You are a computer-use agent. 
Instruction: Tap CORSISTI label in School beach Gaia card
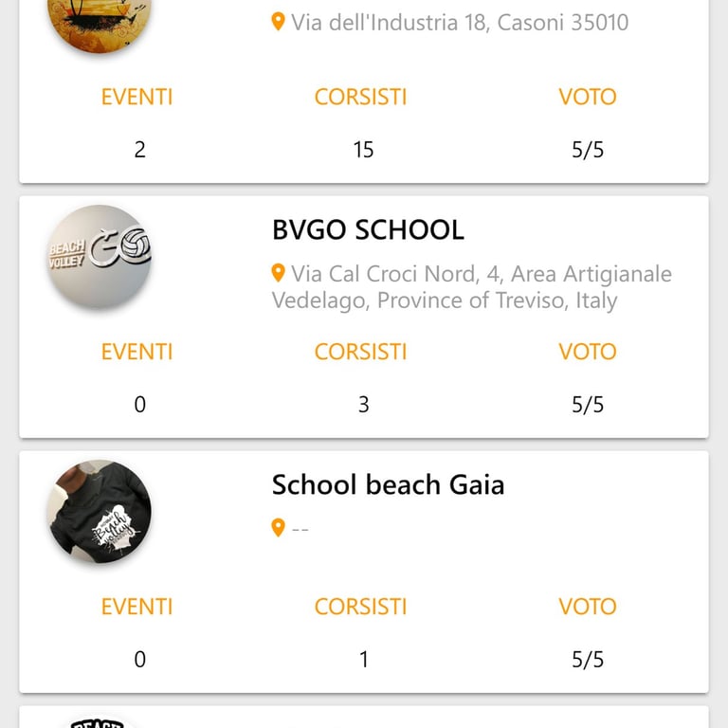coord(360,607)
